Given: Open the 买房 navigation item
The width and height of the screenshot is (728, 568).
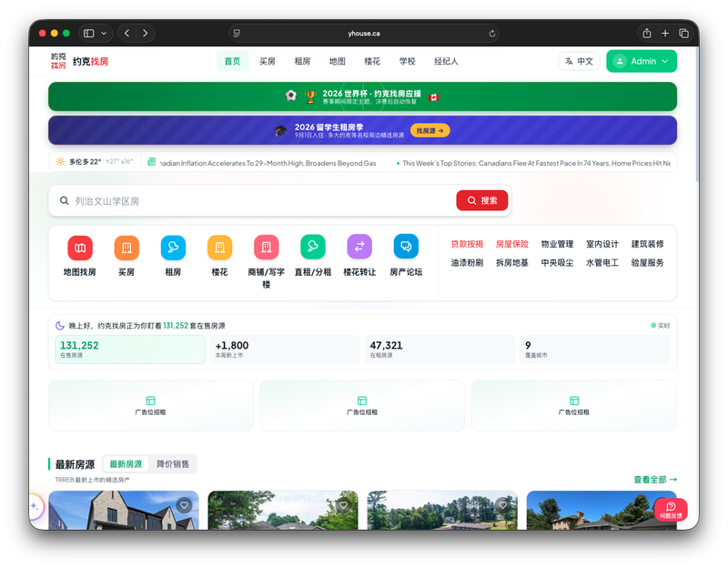Looking at the screenshot, I should (268, 61).
